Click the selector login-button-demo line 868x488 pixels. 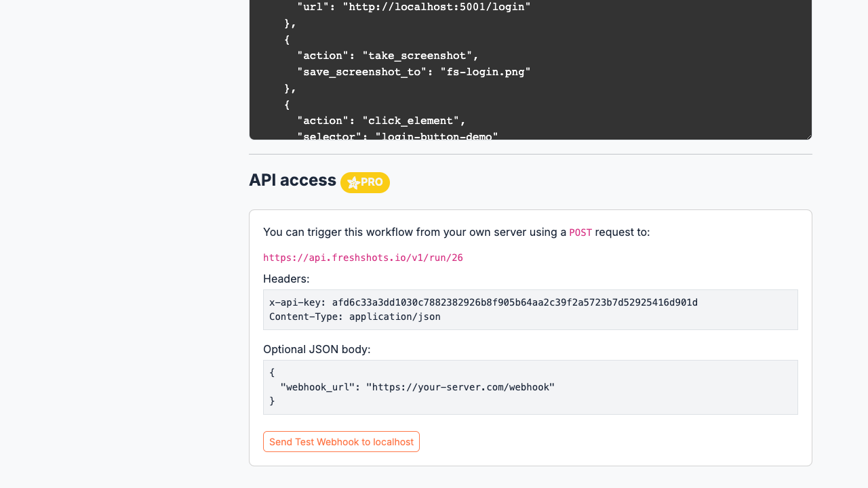397,136
